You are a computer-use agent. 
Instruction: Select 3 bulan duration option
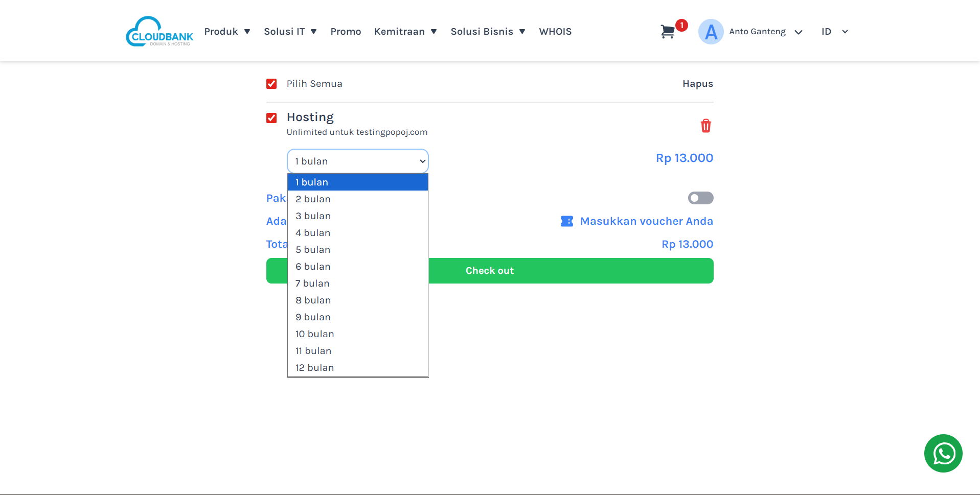pyautogui.click(x=313, y=216)
